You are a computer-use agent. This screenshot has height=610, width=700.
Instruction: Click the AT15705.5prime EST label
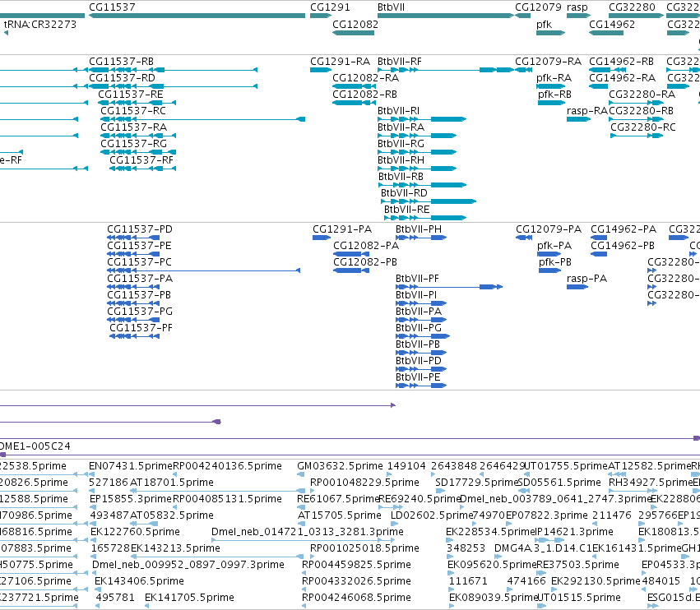tap(339, 515)
